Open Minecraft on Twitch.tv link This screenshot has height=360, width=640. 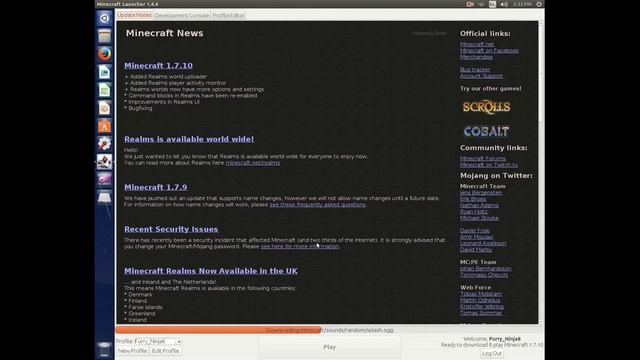click(489, 165)
